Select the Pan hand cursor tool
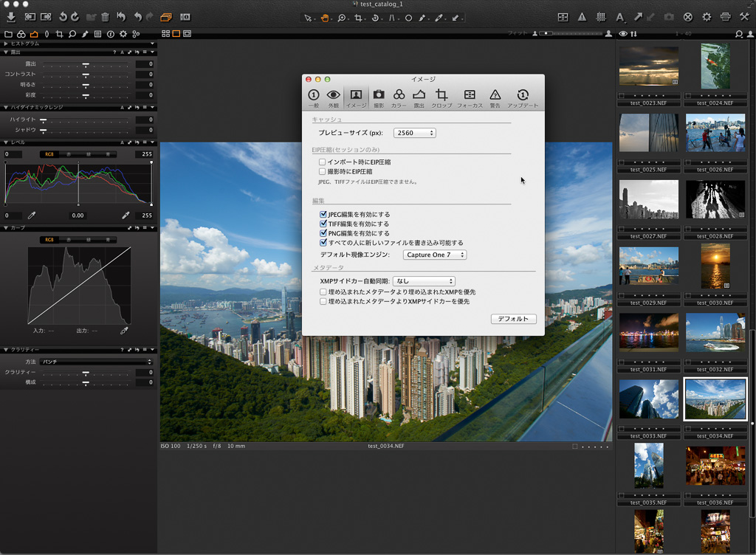 [x=325, y=17]
